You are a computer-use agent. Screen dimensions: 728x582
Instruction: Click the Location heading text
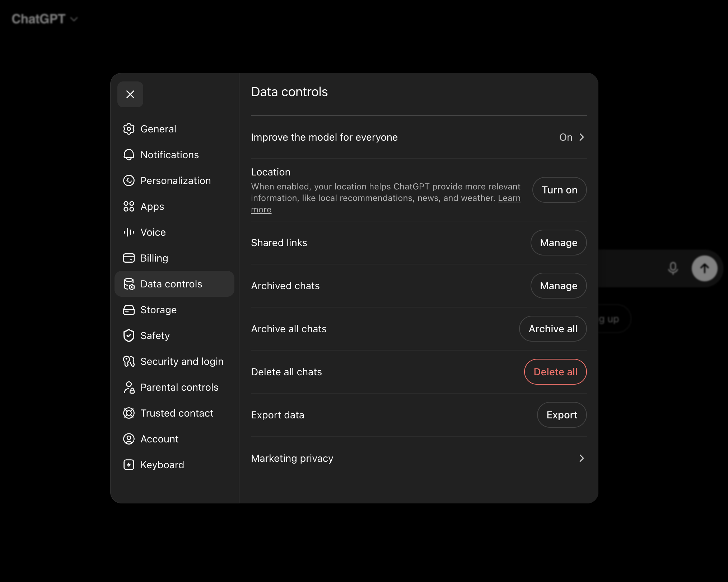[271, 172]
